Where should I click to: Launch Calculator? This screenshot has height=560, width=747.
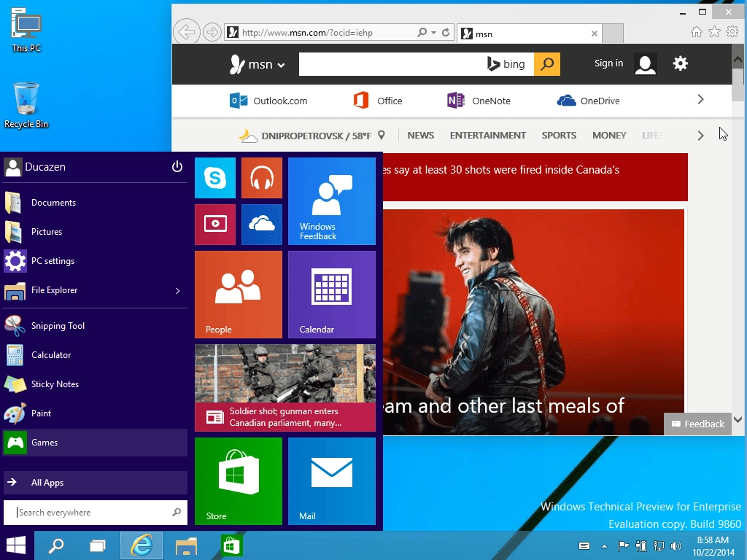[x=96, y=355]
